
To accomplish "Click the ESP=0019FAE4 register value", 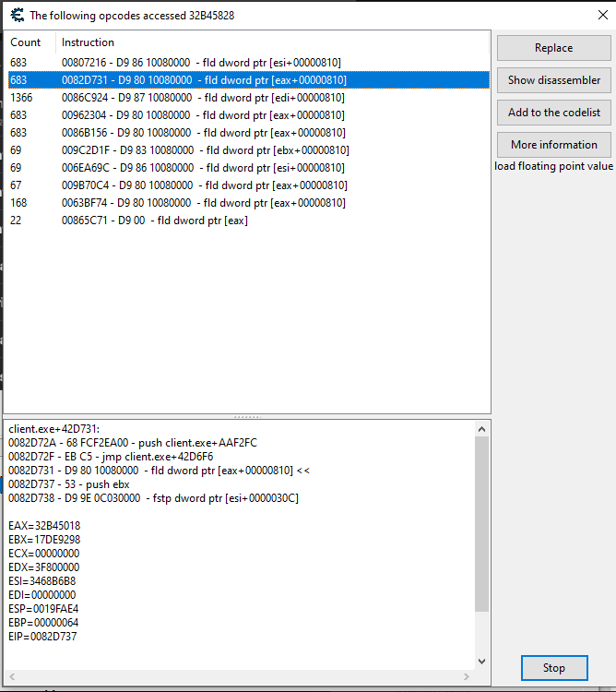I will click(x=43, y=609).
